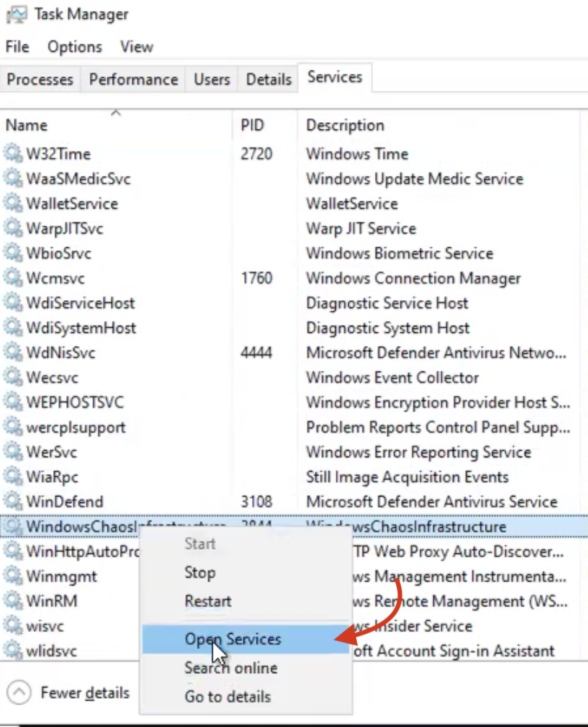Click Stop in the context menu
Viewport: 588px width, 727px height.
point(200,572)
